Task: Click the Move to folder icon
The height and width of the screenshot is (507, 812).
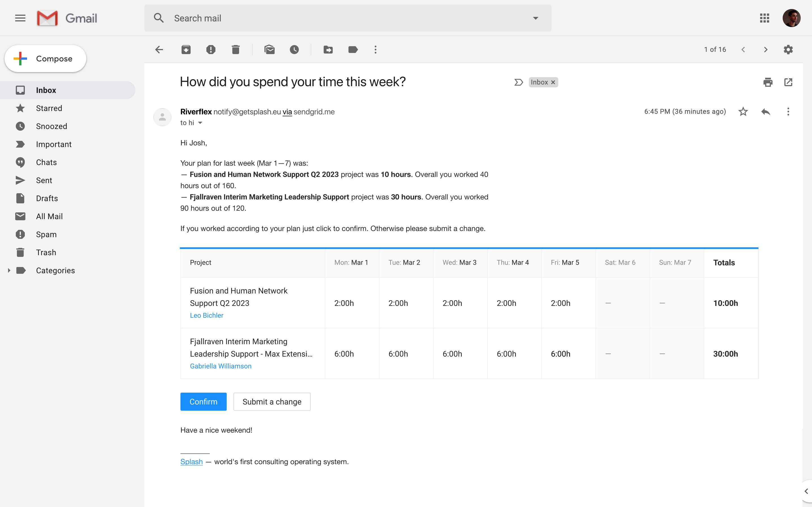Action: tap(328, 50)
